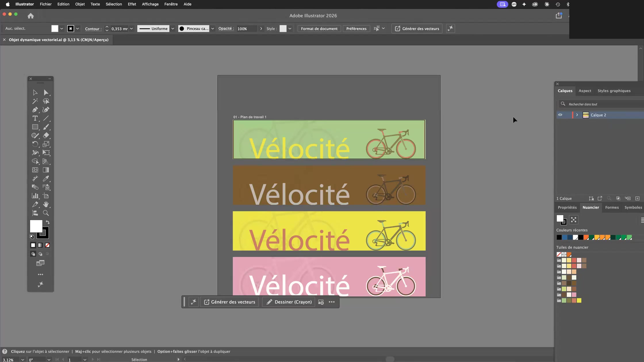
Task: Select the Type tool
Action: pyautogui.click(x=35, y=118)
